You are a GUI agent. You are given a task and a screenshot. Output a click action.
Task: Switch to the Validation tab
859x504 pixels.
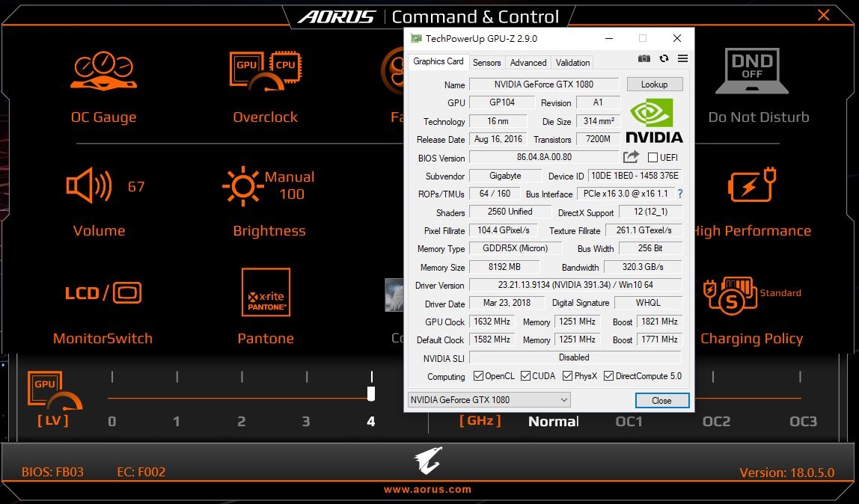[572, 62]
